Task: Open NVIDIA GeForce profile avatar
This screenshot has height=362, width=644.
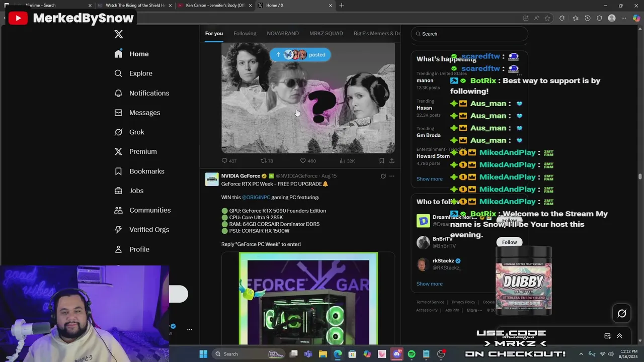Action: [212, 179]
